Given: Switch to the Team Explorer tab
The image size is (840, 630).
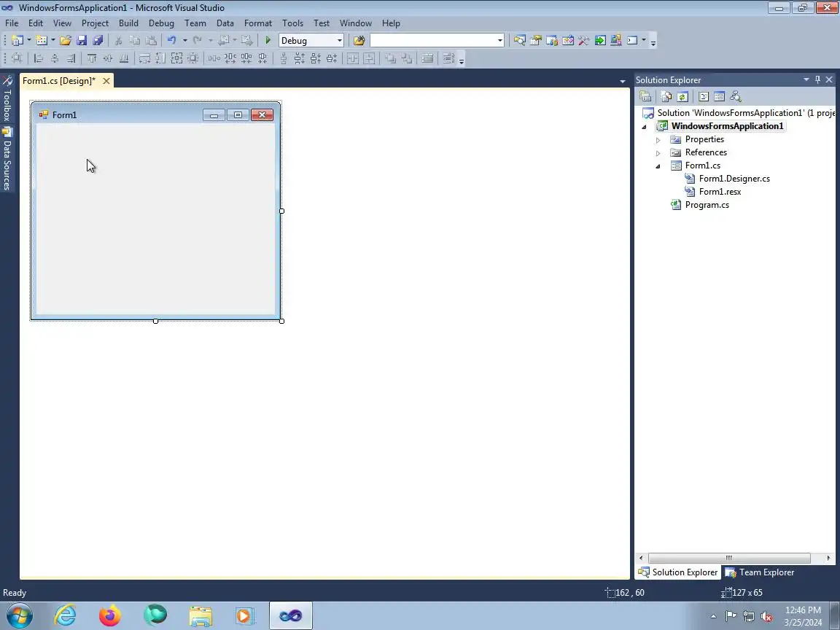Looking at the screenshot, I should point(760,572).
